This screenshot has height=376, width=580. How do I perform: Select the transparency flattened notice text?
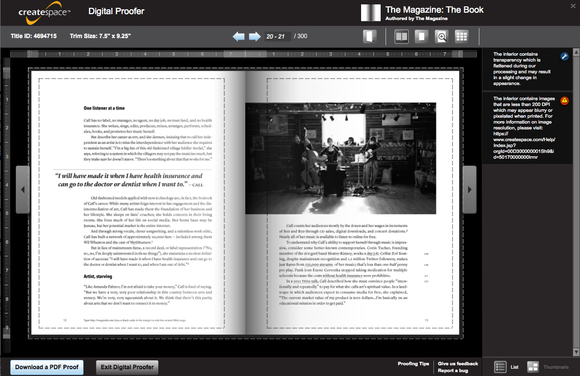[x=522, y=69]
